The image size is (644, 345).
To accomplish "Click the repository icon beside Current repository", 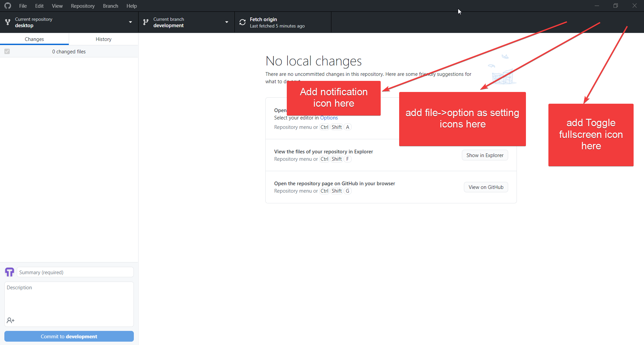I will [x=8, y=22].
